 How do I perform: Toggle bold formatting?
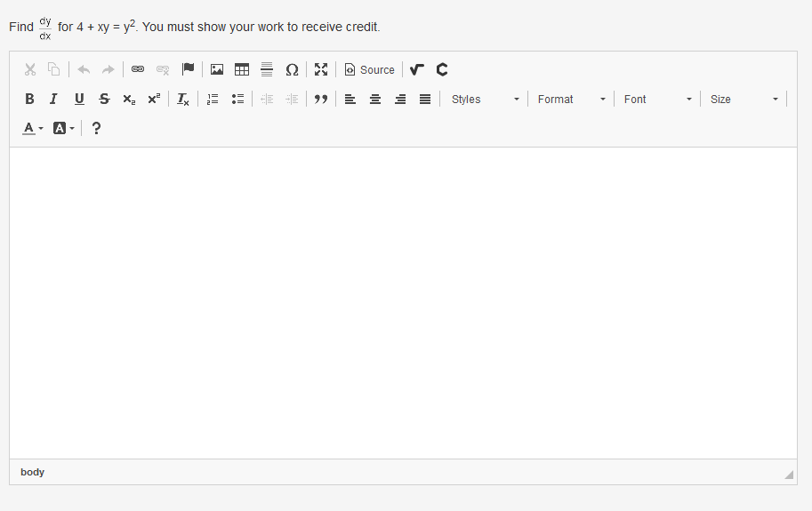(x=30, y=99)
